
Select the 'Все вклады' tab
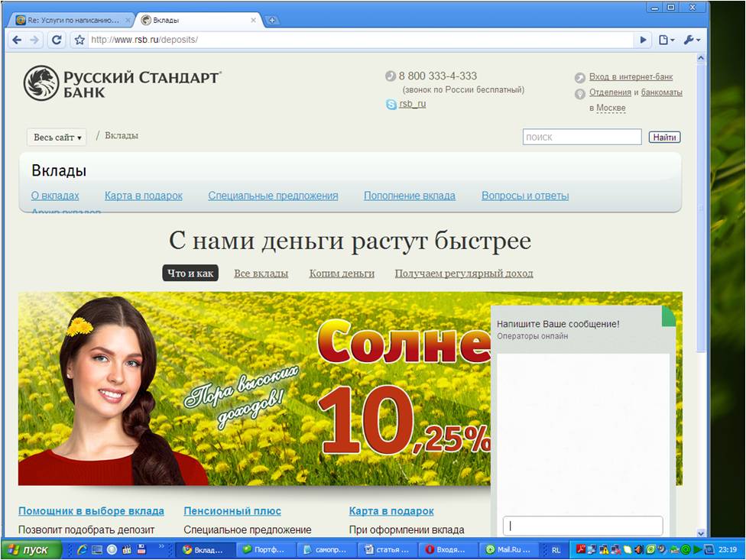click(261, 274)
